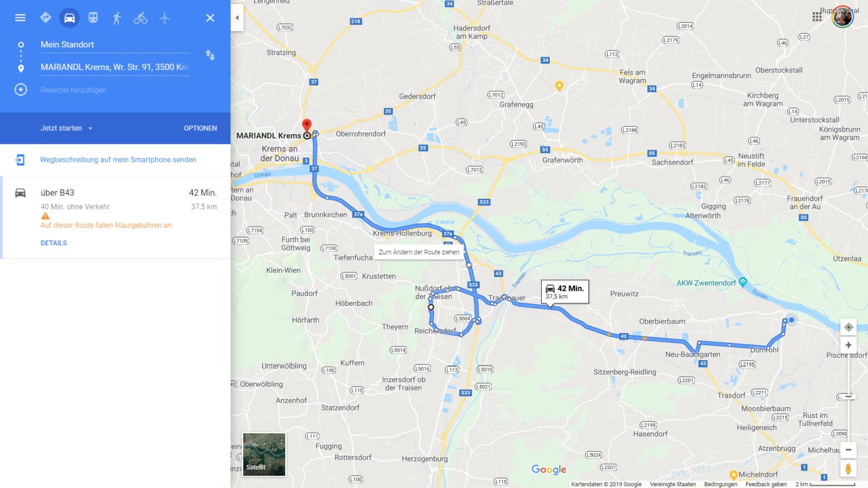Open Street View pegman
This screenshot has width=868, height=488.
848,468
